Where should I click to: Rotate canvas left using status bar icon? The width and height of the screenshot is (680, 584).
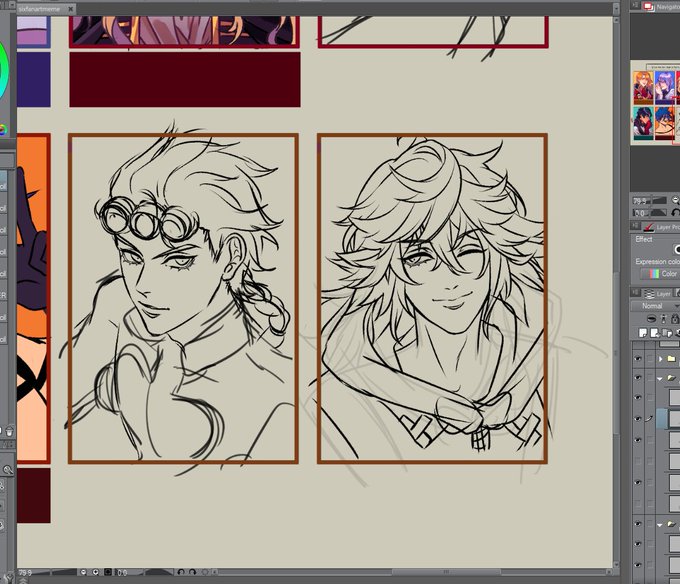(x=181, y=572)
